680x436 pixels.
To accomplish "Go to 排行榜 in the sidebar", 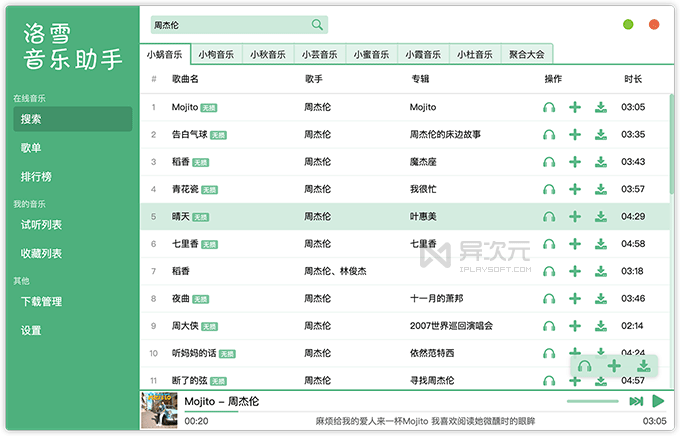I will 36,177.
